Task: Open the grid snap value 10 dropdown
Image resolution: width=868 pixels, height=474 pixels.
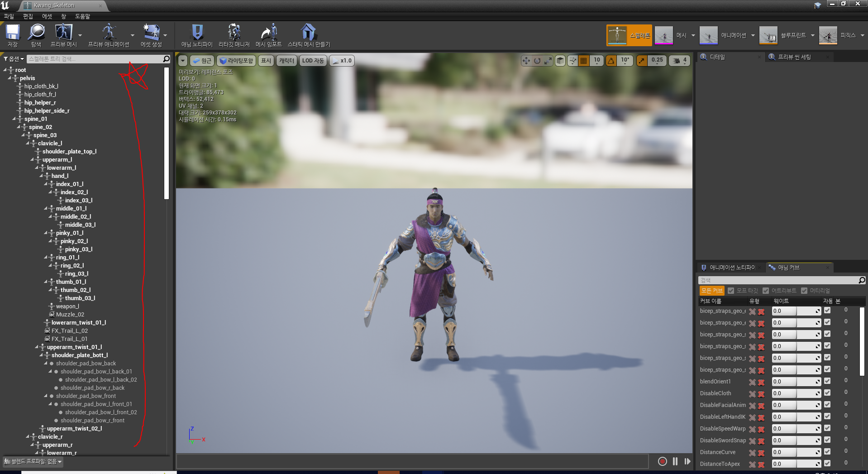Action: coord(597,61)
